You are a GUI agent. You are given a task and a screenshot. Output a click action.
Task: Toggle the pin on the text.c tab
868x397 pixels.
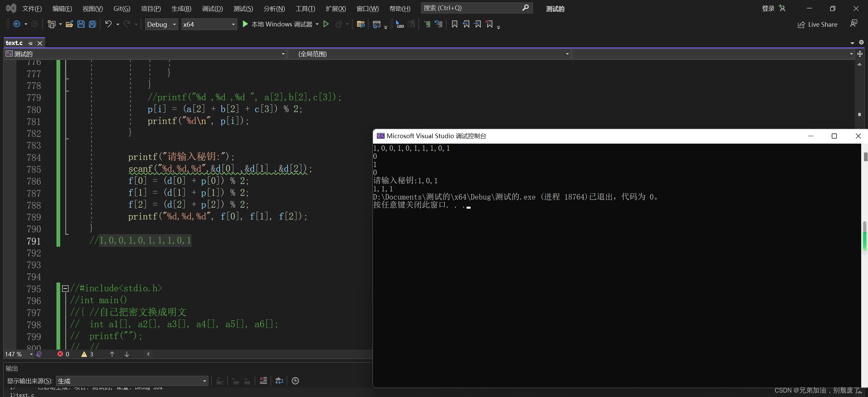31,43
